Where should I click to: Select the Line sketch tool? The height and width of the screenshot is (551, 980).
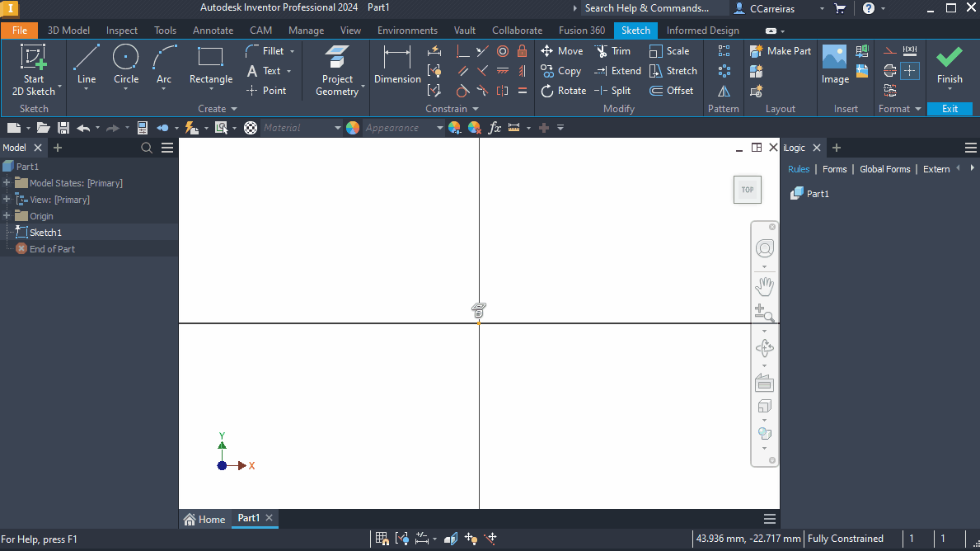coord(87,65)
